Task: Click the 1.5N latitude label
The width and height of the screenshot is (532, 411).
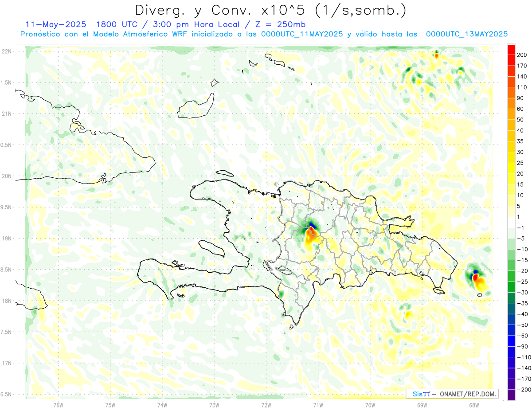Action: pyautogui.click(x=6, y=82)
